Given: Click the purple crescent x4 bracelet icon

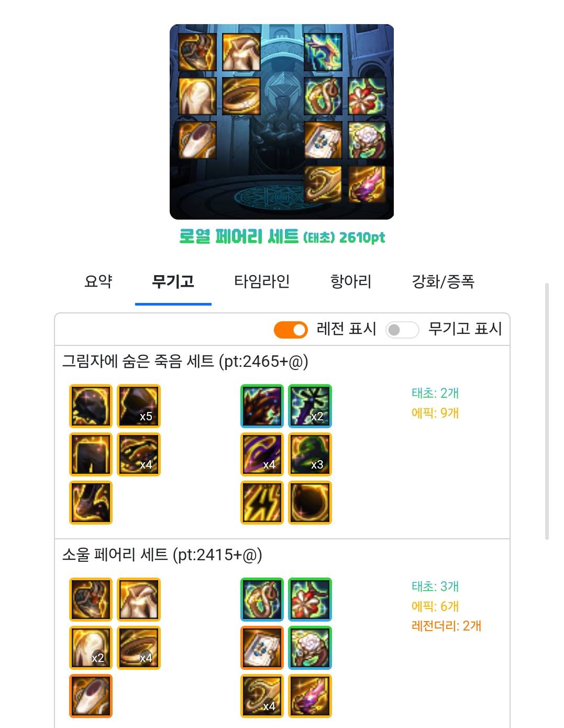Looking at the screenshot, I should pyautogui.click(x=262, y=454).
